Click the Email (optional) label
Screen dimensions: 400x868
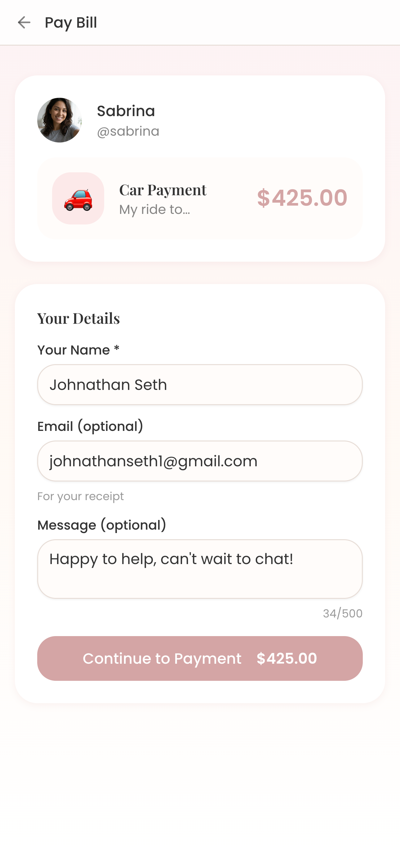[90, 426]
